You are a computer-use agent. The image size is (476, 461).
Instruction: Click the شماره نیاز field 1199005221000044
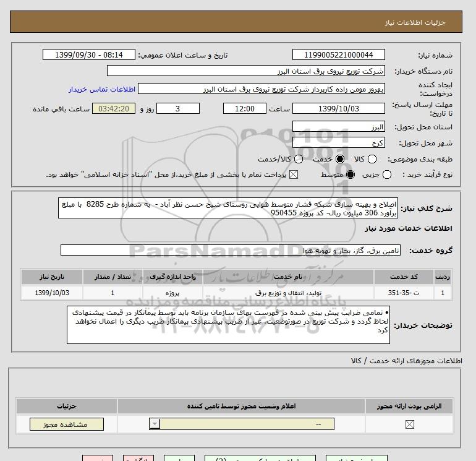pos(339,54)
